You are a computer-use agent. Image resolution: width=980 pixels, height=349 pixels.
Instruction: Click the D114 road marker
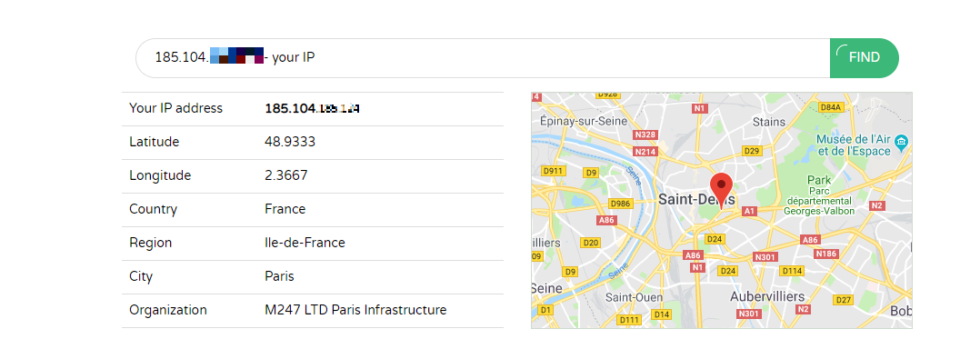click(x=792, y=271)
